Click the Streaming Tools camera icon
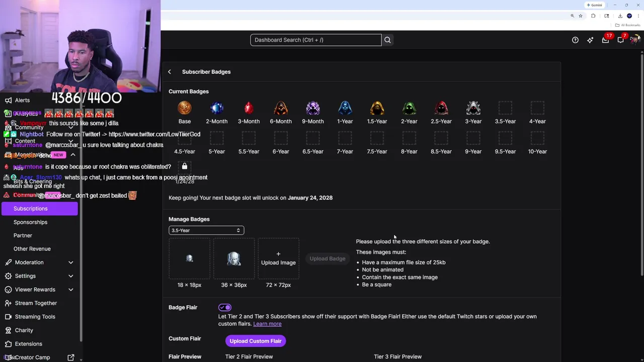 [x=8, y=317]
